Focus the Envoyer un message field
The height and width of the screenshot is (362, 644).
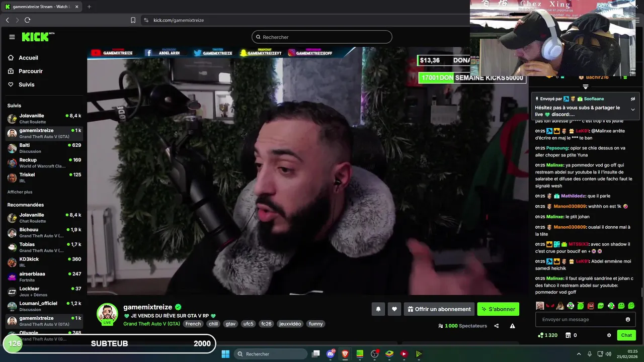[x=585, y=319]
